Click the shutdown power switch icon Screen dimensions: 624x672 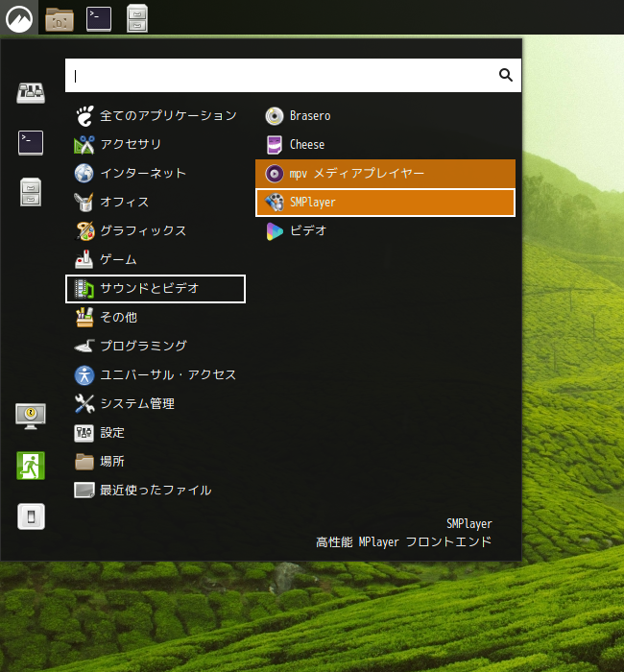31,516
